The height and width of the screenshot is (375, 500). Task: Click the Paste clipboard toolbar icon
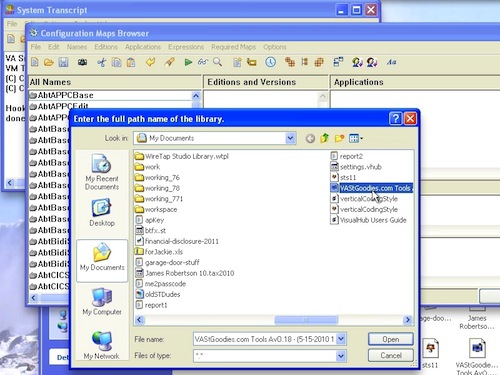pos(131,62)
